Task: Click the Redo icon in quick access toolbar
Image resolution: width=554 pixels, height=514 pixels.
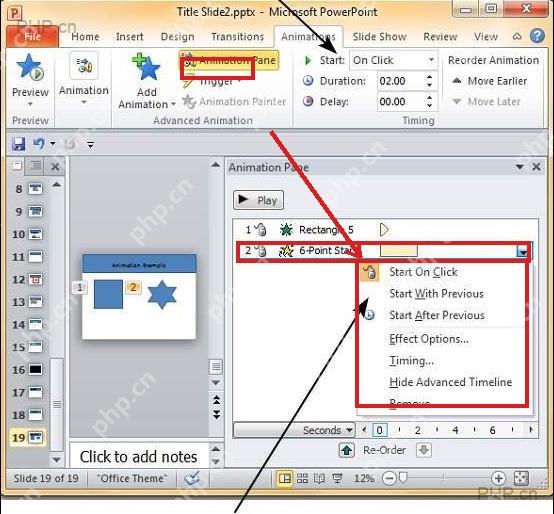Action: 70,144
